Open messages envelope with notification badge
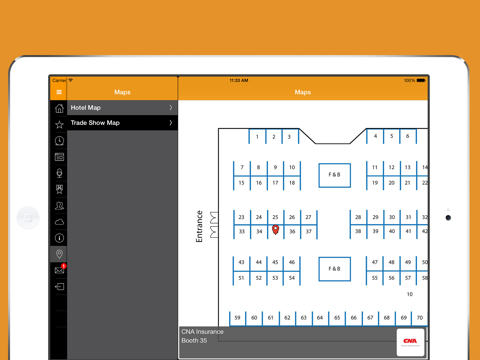This screenshot has width=480, height=360. 60,269
